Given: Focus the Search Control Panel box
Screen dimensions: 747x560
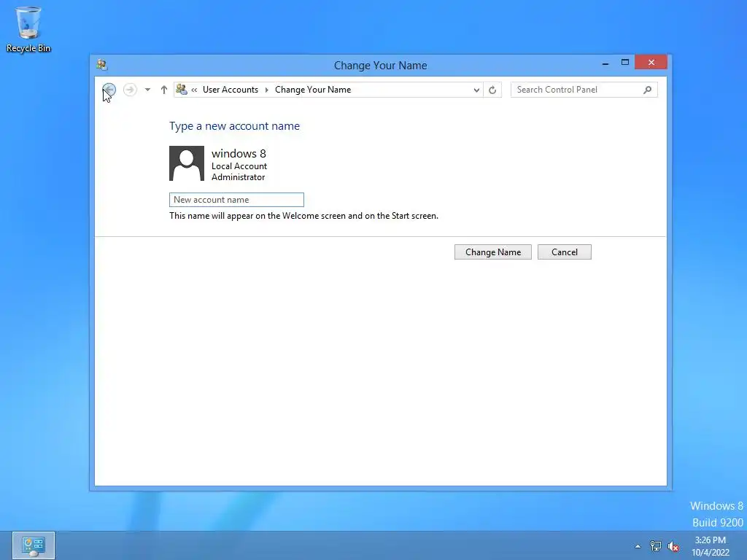Looking at the screenshot, I should point(584,90).
